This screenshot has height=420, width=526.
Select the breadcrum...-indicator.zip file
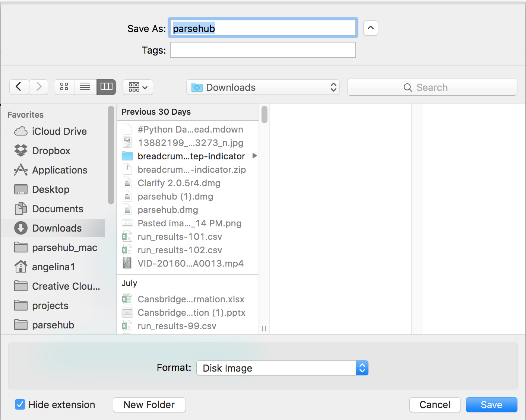tap(188, 169)
